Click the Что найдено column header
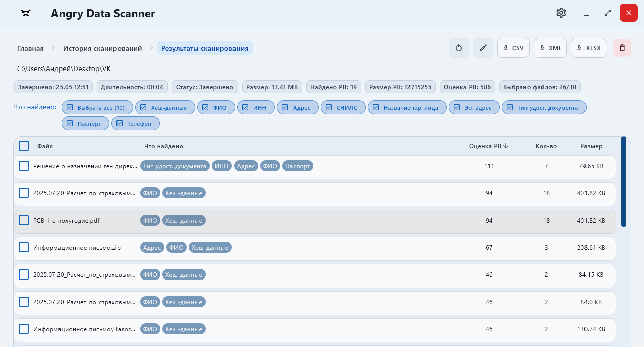The image size is (644, 347). click(163, 146)
